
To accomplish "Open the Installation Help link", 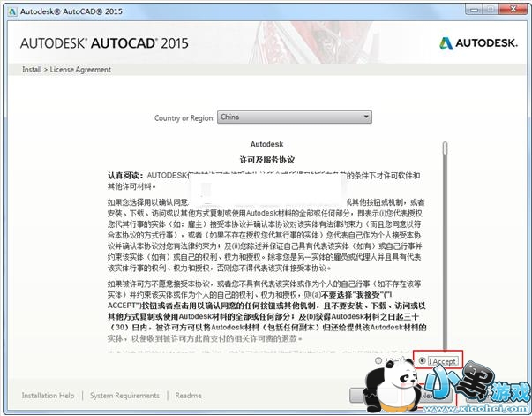I will coord(48,396).
